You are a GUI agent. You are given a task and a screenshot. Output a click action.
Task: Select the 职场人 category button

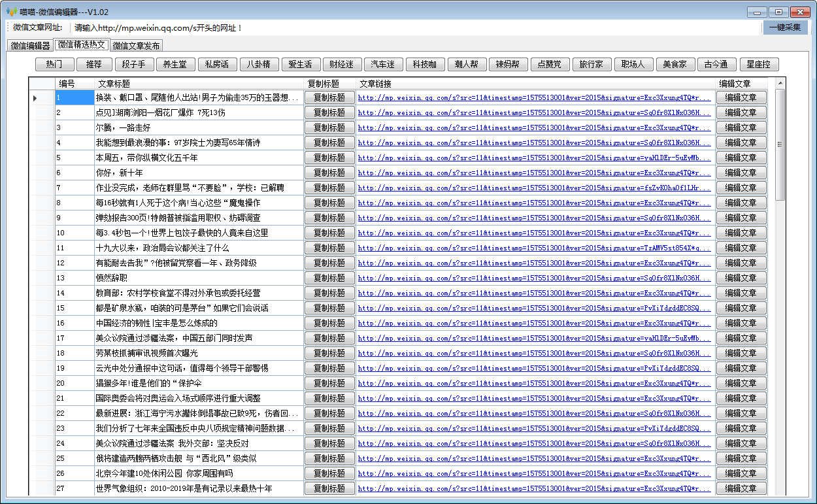pyautogui.click(x=633, y=64)
